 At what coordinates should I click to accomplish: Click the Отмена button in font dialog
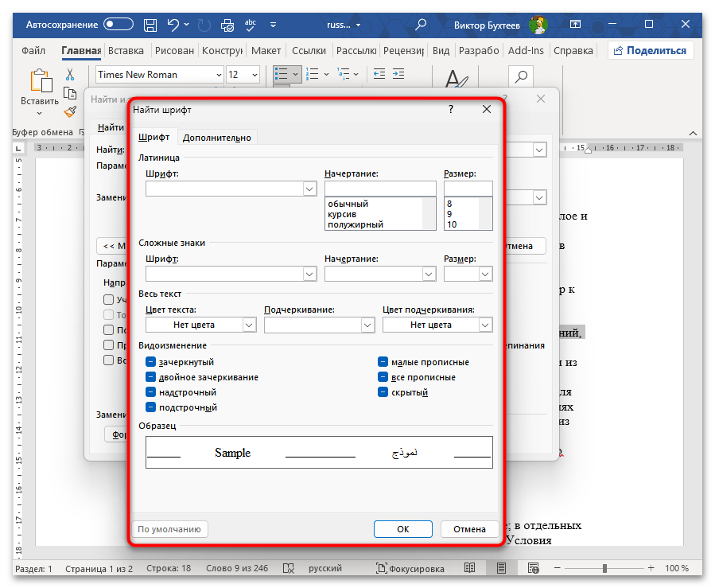(469, 529)
